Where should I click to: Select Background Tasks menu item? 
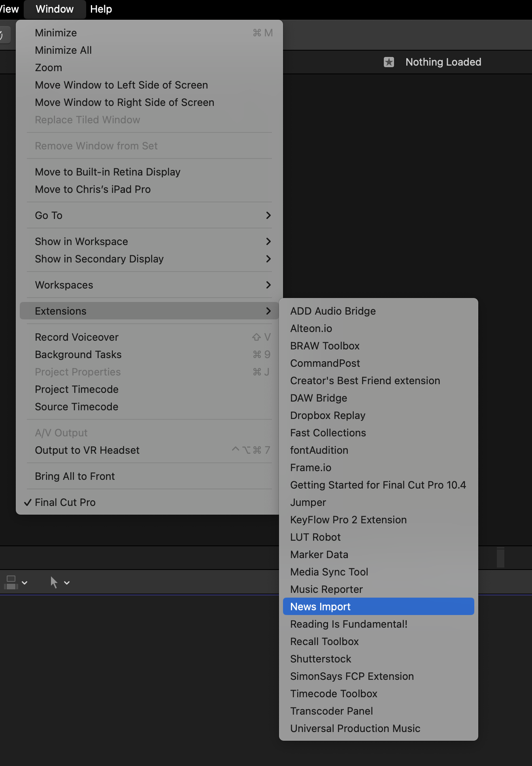coord(78,355)
